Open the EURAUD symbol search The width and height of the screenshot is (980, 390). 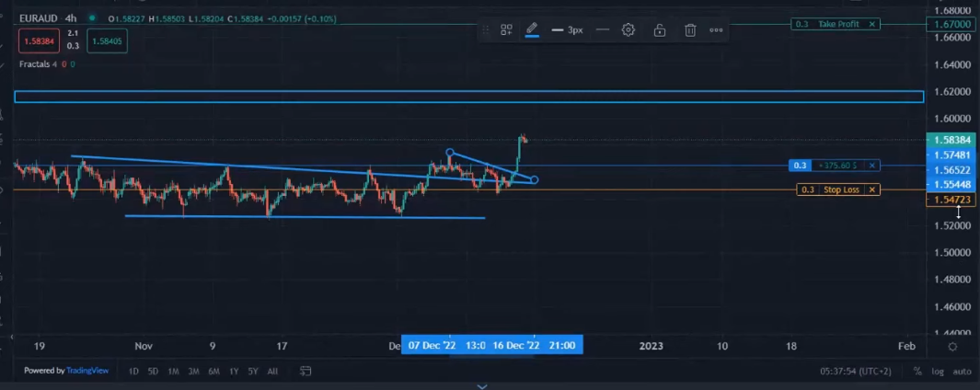(x=39, y=18)
